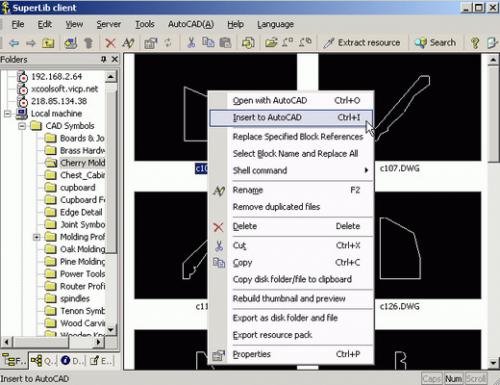Collapse the Local machine tree node
Image resolution: width=500 pixels, height=385 pixels.
pyautogui.click(x=8, y=114)
